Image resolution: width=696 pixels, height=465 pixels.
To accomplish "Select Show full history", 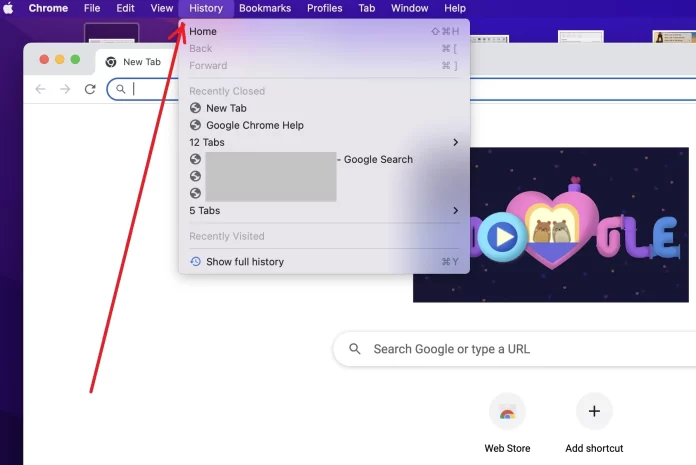I will point(324,262).
